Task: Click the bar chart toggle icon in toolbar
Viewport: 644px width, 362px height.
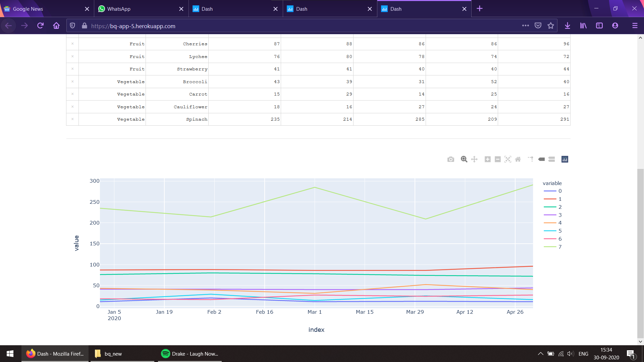Action: coord(565,159)
